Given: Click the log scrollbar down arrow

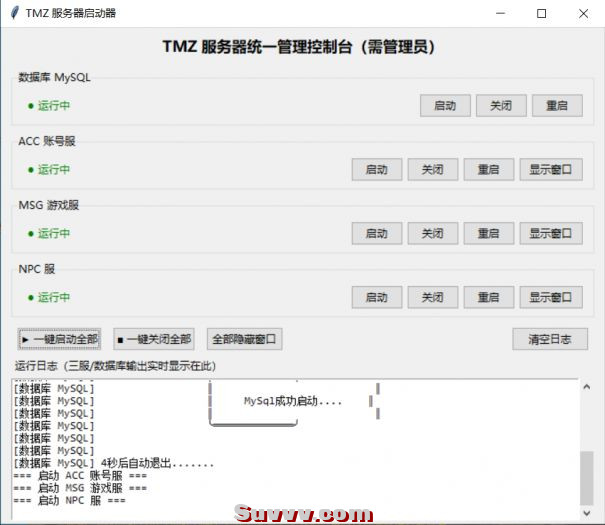Looking at the screenshot, I should click(587, 513).
